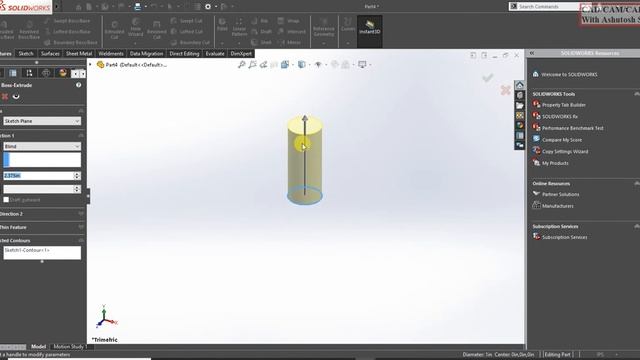640x360 pixels.
Task: Open Partner Solutions link
Action: 560,194
